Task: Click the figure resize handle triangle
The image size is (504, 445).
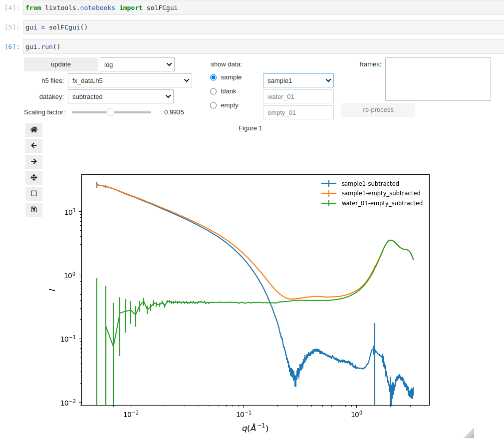Action: coord(470,434)
